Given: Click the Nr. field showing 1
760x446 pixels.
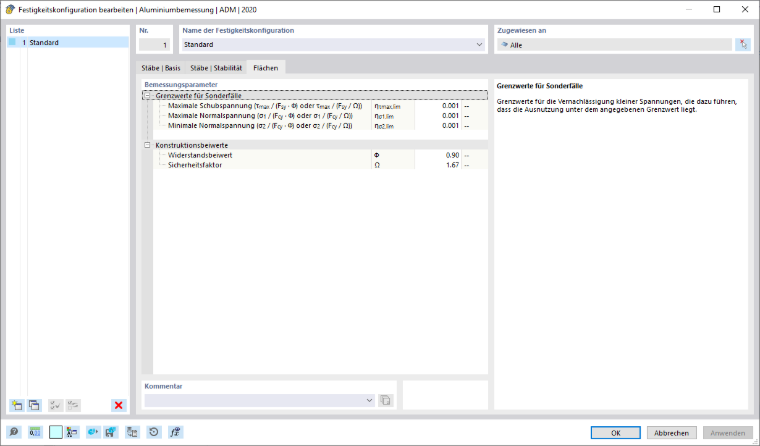Looking at the screenshot, I should [x=154, y=45].
